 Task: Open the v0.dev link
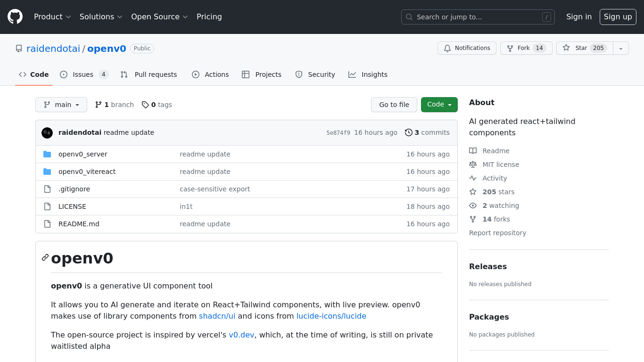(241, 335)
